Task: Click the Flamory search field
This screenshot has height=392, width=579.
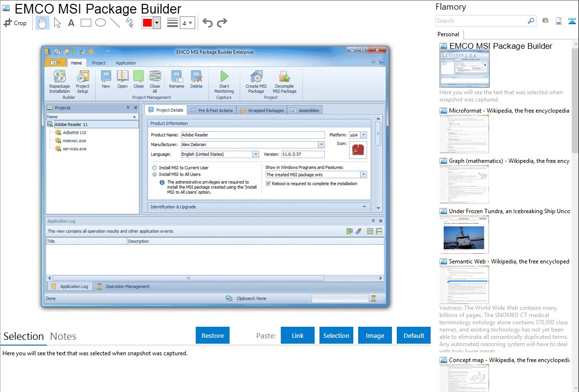Action: (481, 21)
